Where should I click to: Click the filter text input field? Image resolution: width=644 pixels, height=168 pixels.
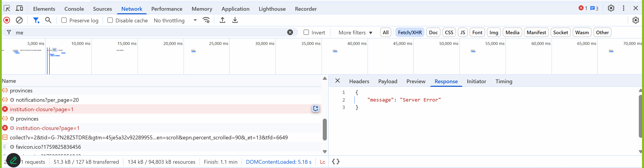pos(150,32)
